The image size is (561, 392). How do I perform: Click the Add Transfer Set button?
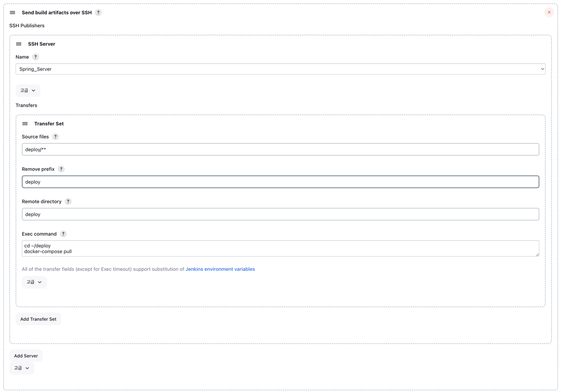38,319
